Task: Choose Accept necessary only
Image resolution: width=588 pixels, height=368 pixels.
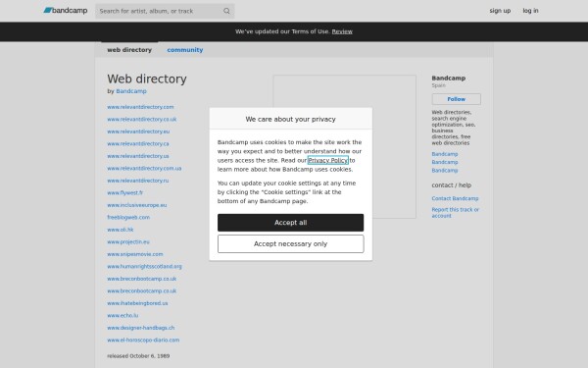Action: (291, 244)
